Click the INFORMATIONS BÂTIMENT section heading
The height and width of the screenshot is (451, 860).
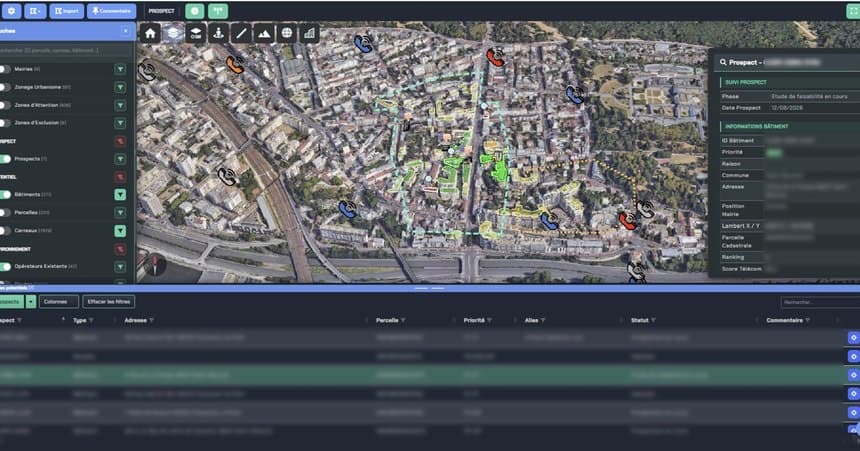tap(756, 126)
